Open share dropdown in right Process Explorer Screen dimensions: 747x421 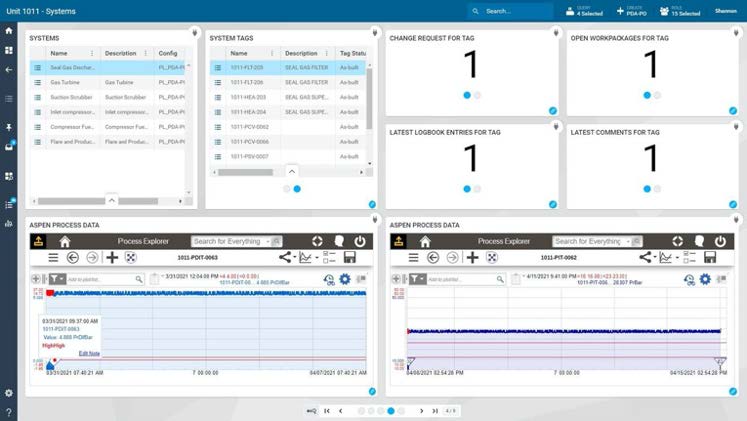(x=648, y=258)
